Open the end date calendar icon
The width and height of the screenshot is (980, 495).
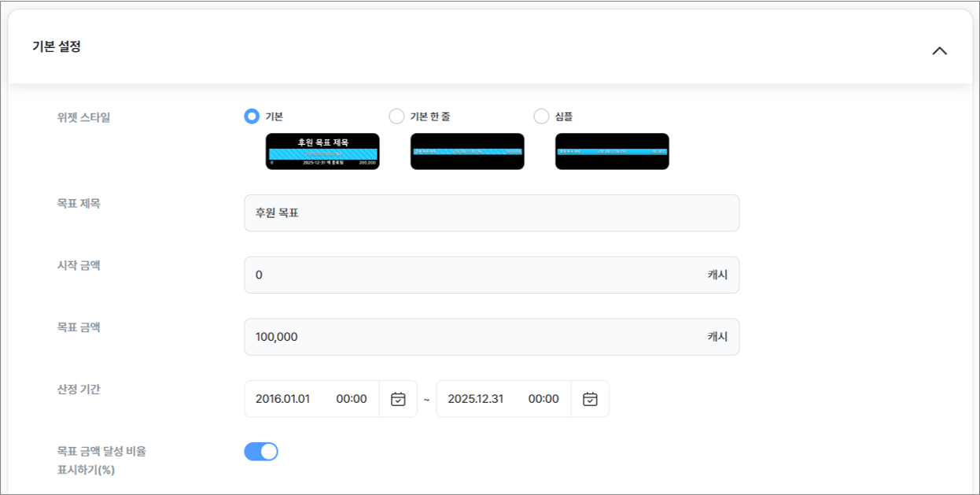(590, 399)
